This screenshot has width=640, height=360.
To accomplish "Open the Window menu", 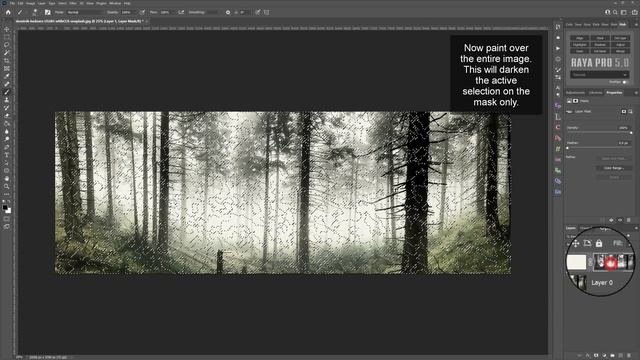I will (115, 3).
